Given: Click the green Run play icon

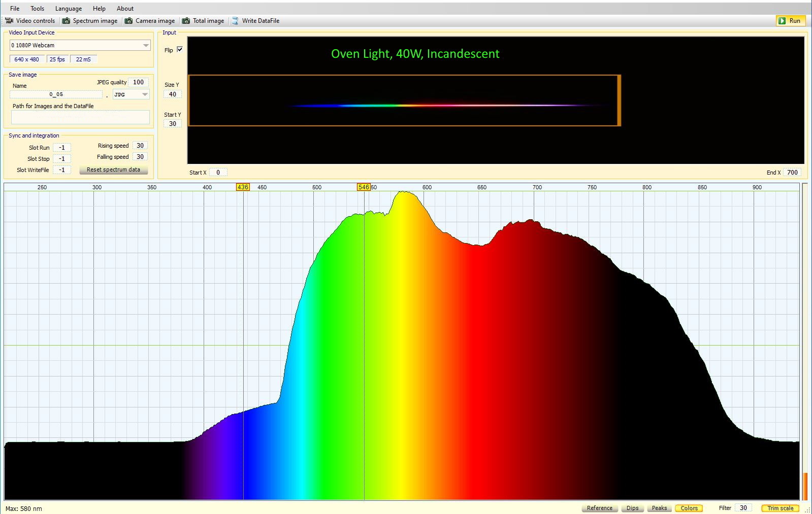Looking at the screenshot, I should click(782, 21).
